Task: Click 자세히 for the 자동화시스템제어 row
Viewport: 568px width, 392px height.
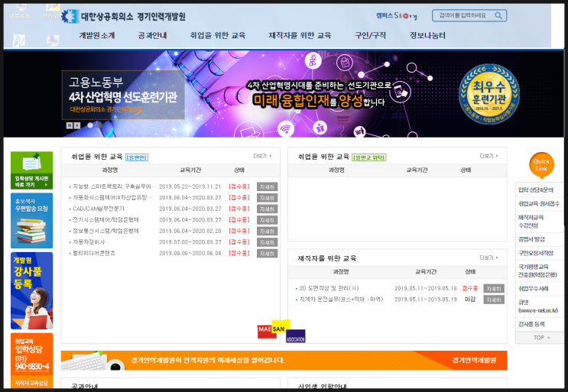Action: click(x=268, y=198)
